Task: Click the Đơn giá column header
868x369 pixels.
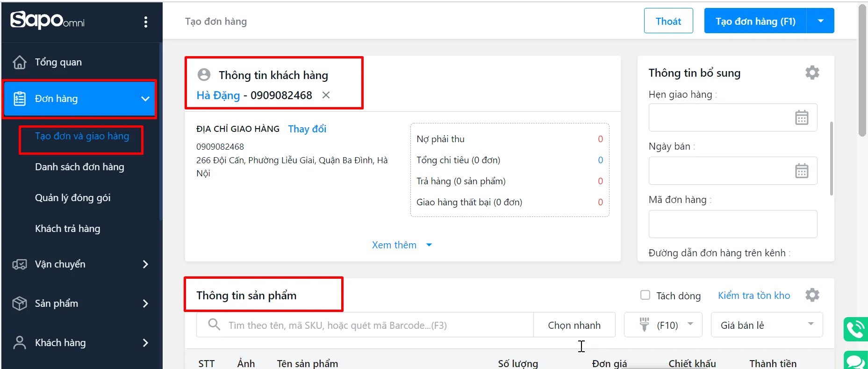Action: click(x=610, y=363)
